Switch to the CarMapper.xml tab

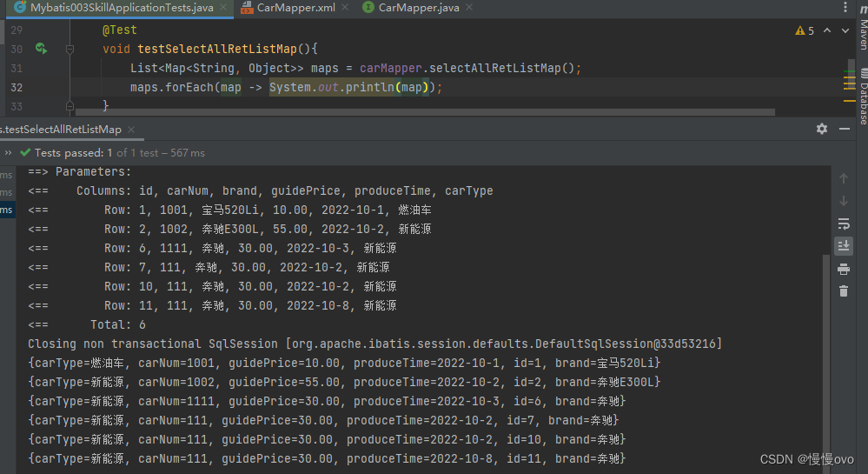coord(295,8)
